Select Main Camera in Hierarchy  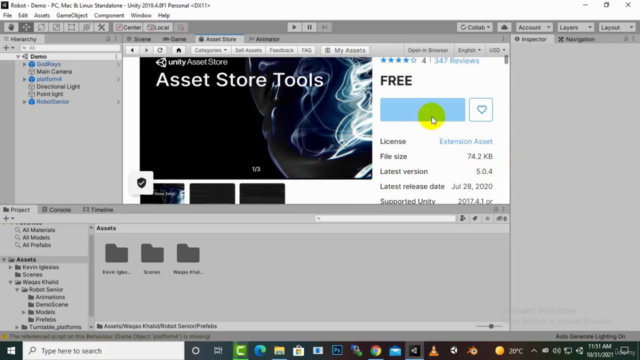[54, 72]
